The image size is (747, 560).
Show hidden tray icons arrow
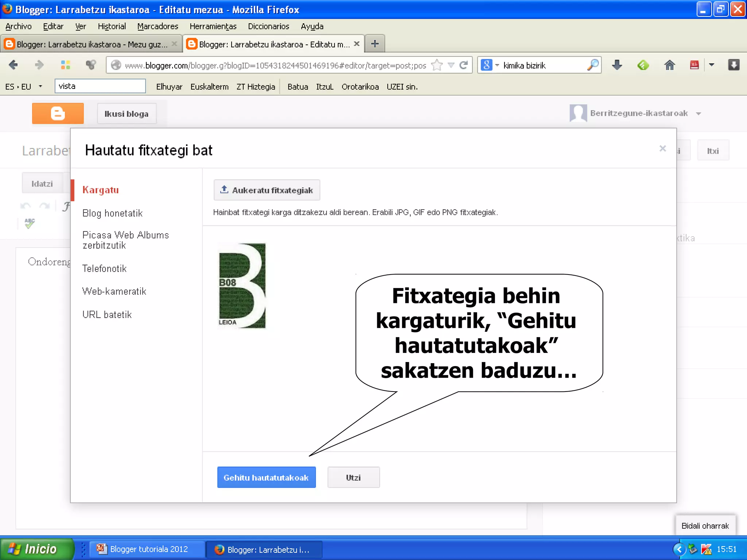679,549
